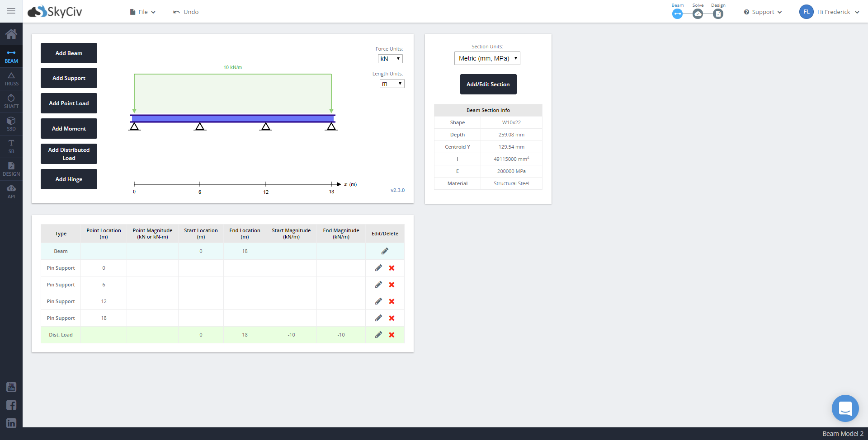Screen dimensions: 868x440
Task: Open the File menu
Action: point(143,12)
